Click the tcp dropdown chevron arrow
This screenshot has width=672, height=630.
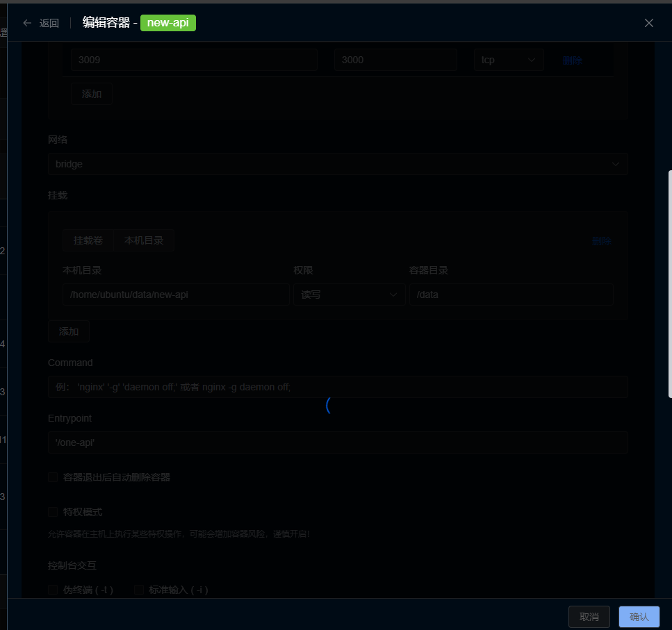pos(532,60)
